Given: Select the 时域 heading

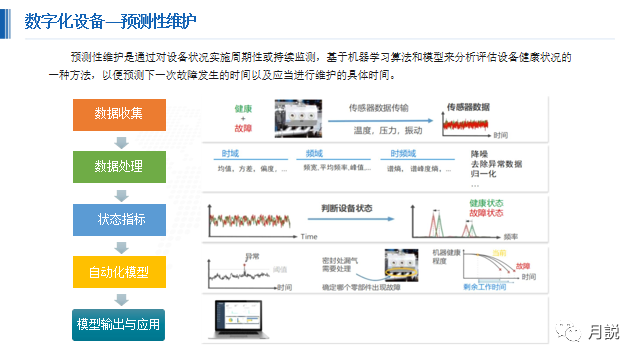Looking at the screenshot, I should point(230,153).
